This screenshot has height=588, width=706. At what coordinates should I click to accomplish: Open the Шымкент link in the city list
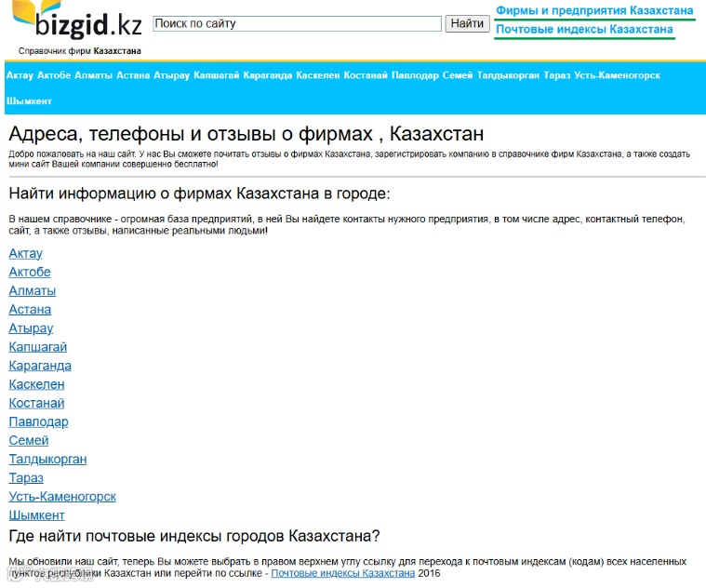pyautogui.click(x=37, y=515)
